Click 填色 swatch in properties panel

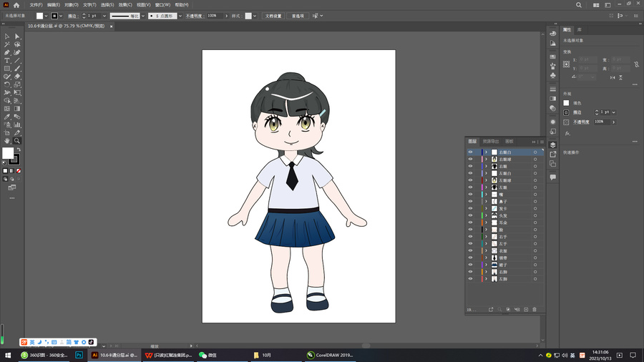click(x=567, y=103)
